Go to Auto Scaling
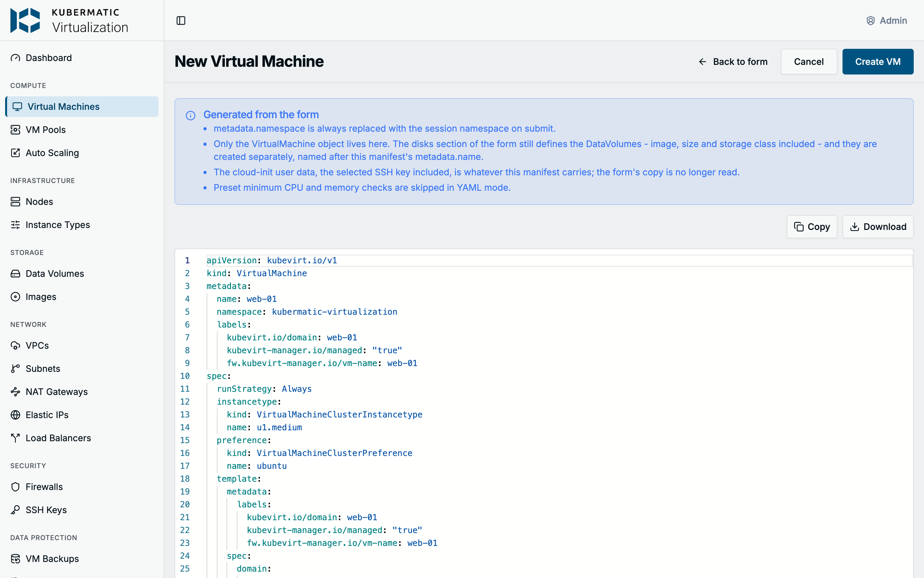The height and width of the screenshot is (578, 924). pyautogui.click(x=81, y=153)
